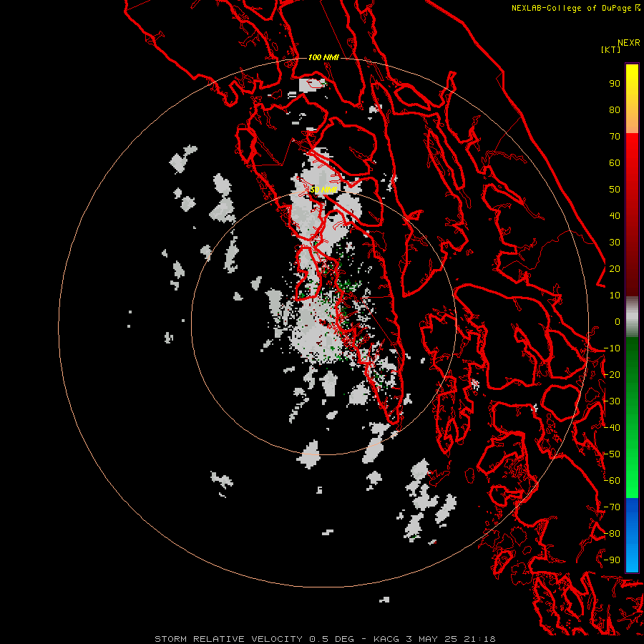Click the -50 scale value
This screenshot has height=644, width=644.
click(x=612, y=454)
